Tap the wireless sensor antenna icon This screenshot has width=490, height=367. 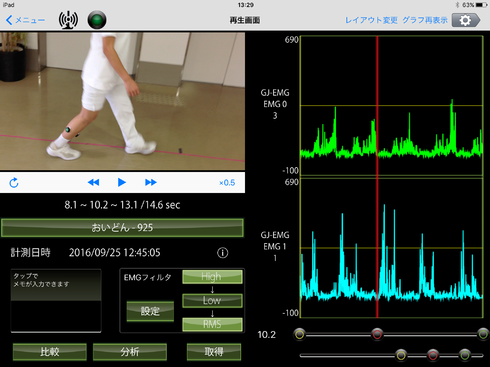pos(68,20)
